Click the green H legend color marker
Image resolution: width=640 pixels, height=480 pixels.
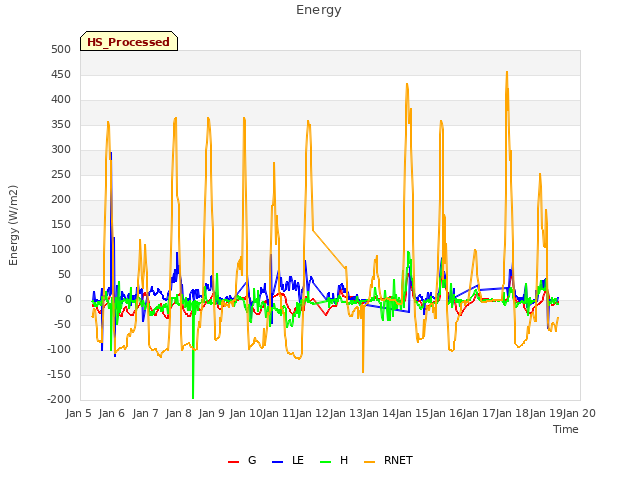325,462
